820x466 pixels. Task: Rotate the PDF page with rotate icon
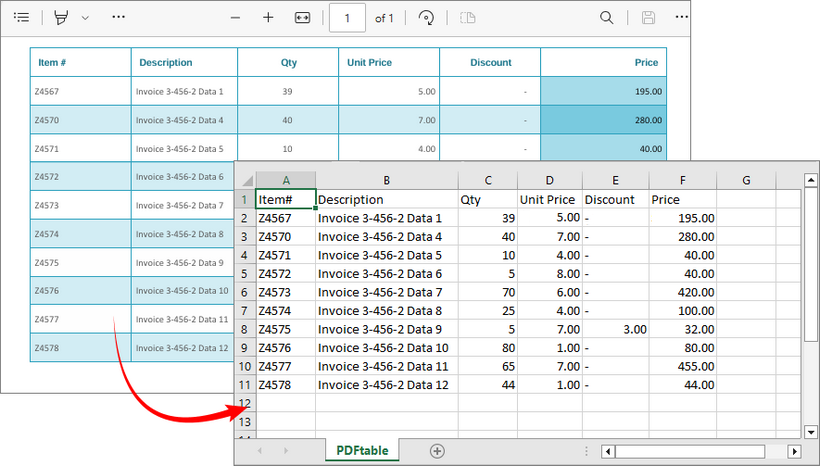tap(426, 18)
